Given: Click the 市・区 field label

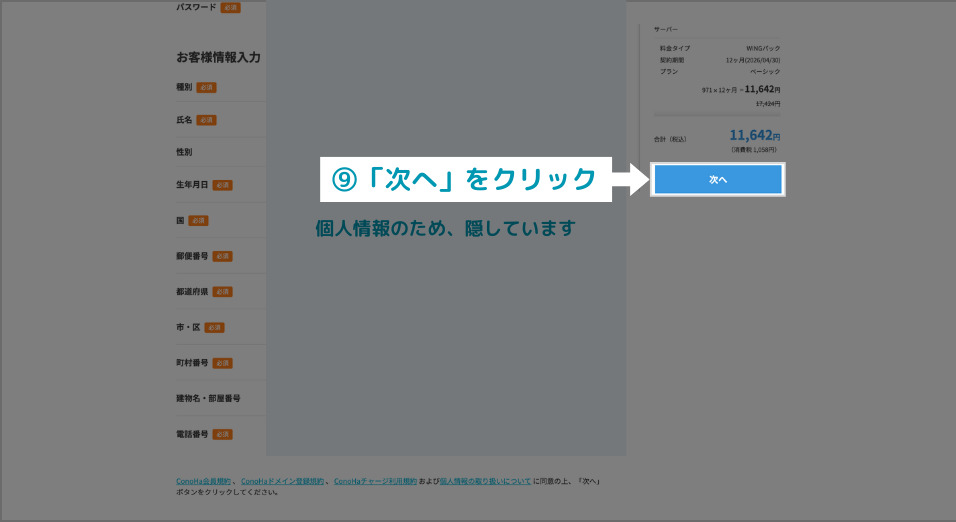Looking at the screenshot, I should [x=188, y=327].
